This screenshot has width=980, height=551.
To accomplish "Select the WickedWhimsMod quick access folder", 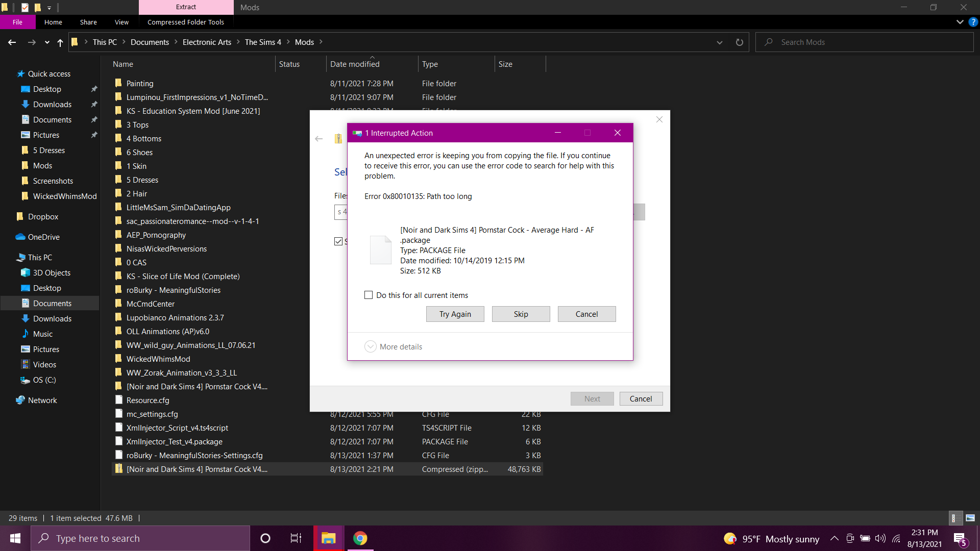I will (64, 196).
